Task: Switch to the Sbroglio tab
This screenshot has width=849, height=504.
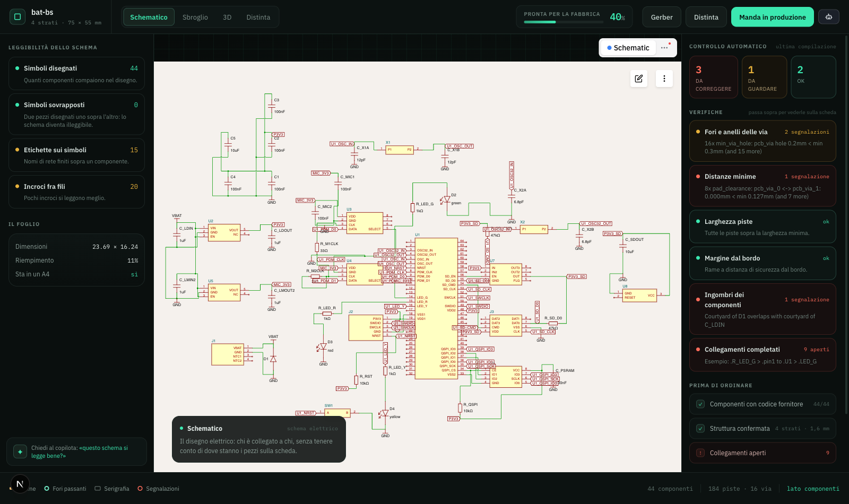Action: [x=195, y=17]
